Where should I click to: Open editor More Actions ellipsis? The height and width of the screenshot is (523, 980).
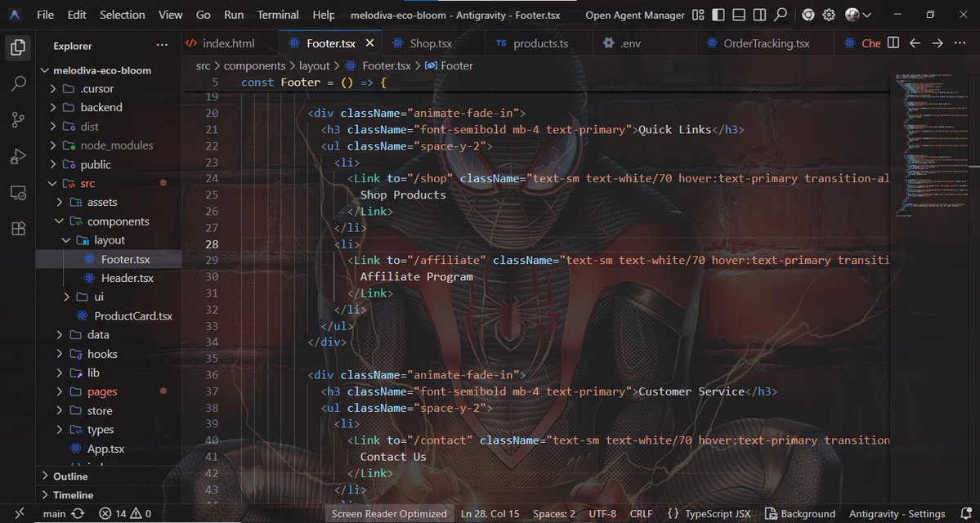960,42
